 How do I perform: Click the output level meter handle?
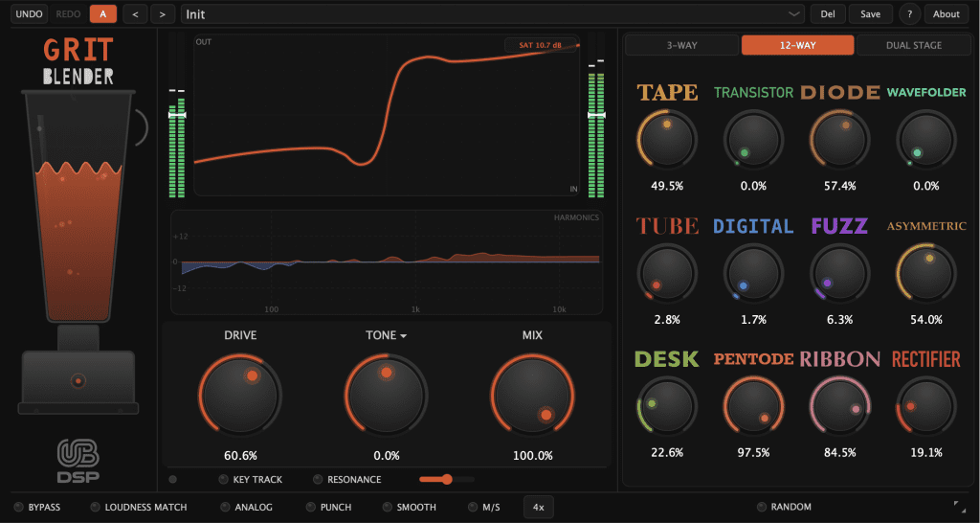click(x=596, y=115)
